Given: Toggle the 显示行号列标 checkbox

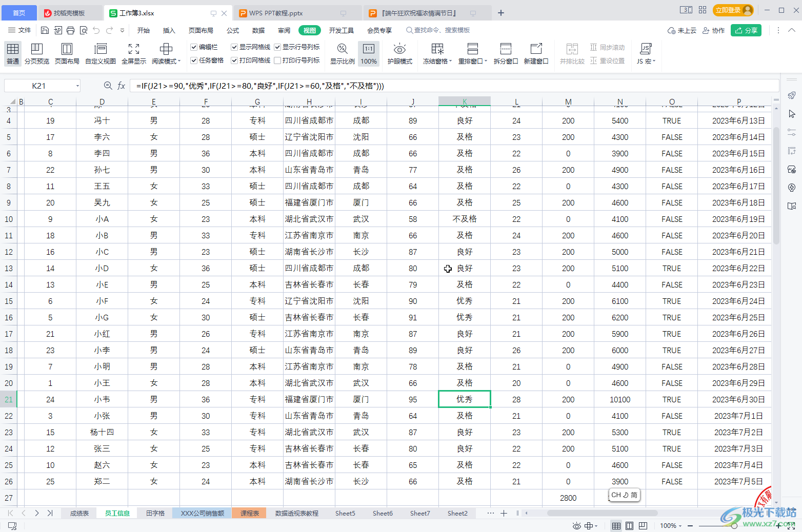Looking at the screenshot, I should pyautogui.click(x=277, y=47).
